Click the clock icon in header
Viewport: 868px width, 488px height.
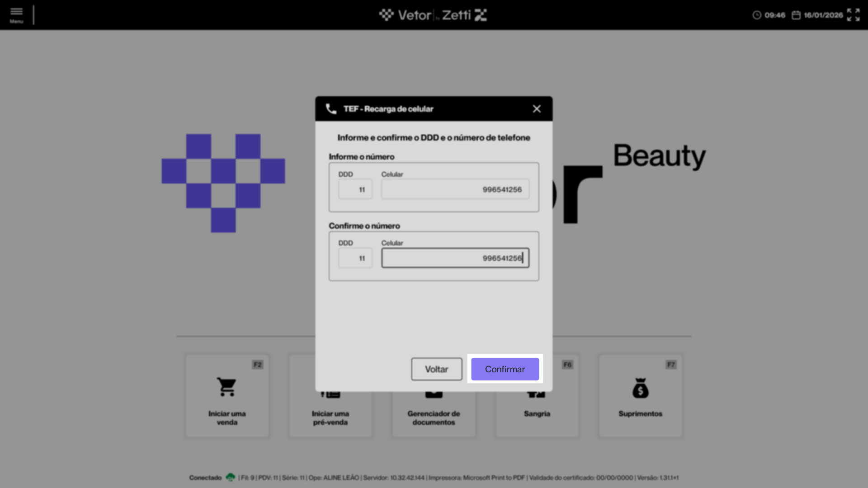point(756,15)
